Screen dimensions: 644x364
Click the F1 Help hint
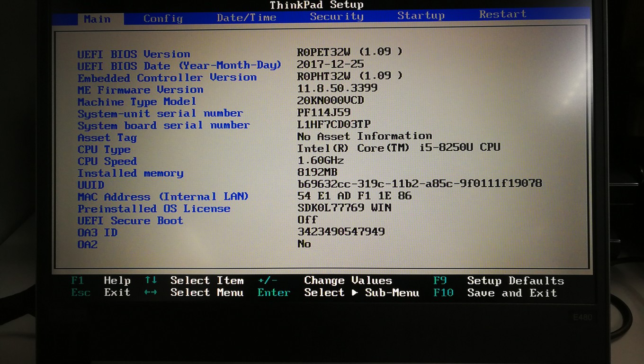[101, 281]
